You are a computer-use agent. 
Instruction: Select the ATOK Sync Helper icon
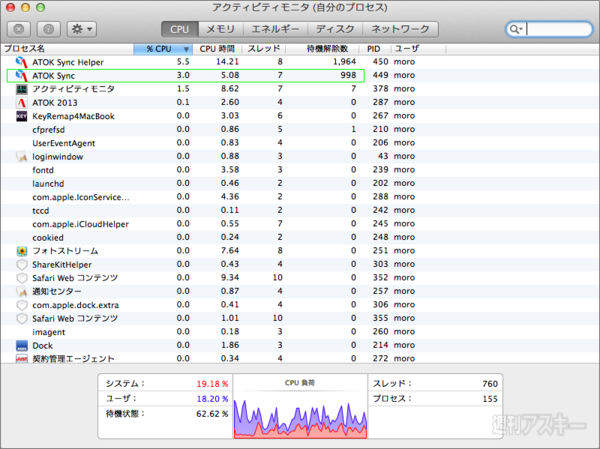coord(21,62)
